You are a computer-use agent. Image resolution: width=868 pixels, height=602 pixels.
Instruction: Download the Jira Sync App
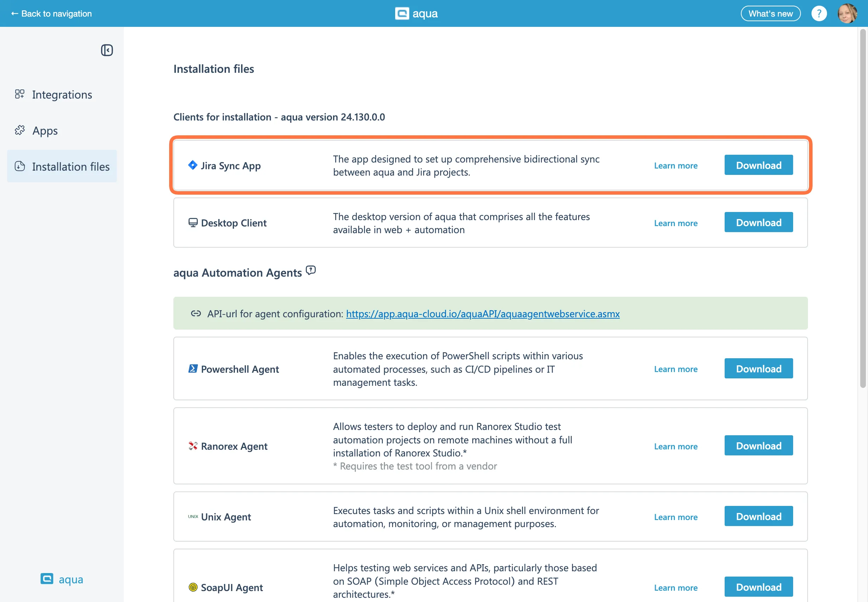coord(758,165)
